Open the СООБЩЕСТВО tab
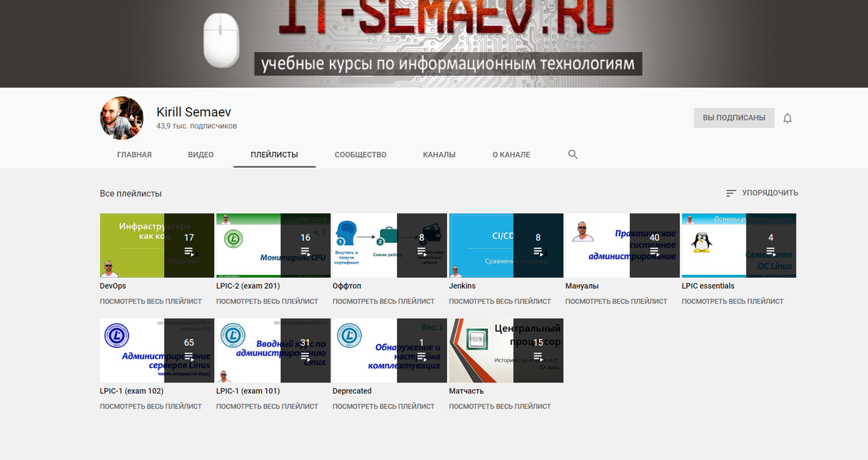The height and width of the screenshot is (460, 868). (360, 155)
